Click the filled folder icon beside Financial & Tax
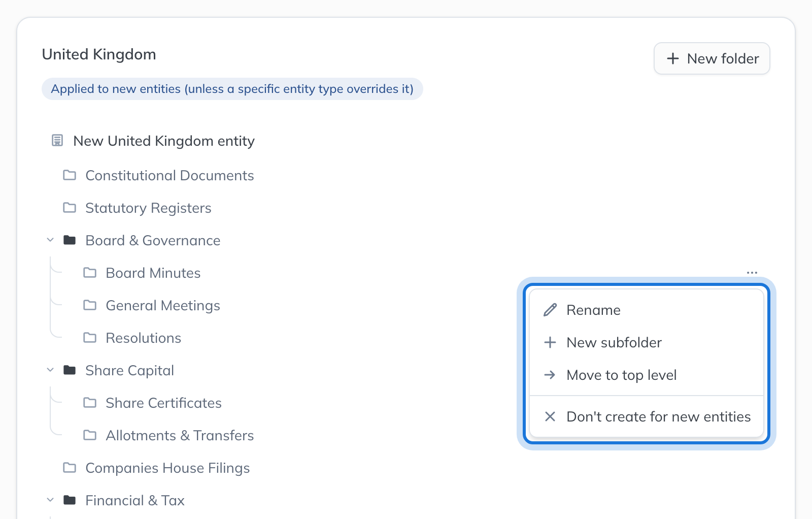This screenshot has height=519, width=812. click(70, 500)
